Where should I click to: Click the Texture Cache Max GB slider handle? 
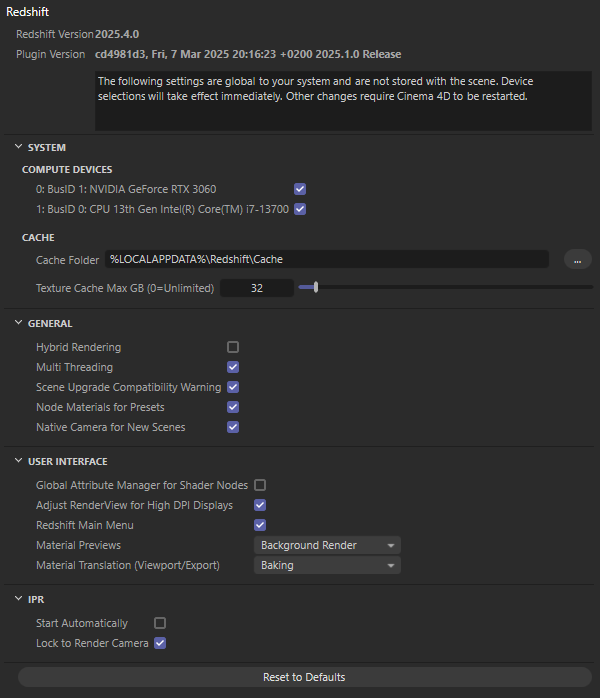pos(316,288)
